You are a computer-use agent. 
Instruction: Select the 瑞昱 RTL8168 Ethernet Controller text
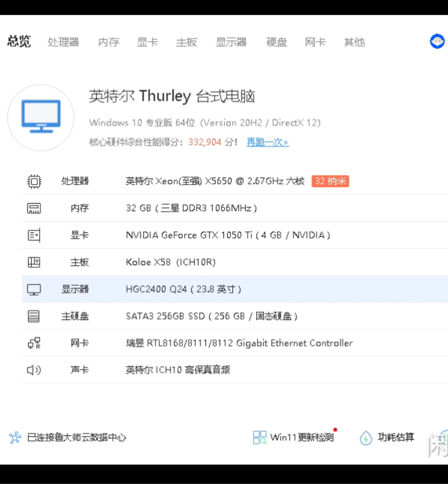(x=240, y=343)
